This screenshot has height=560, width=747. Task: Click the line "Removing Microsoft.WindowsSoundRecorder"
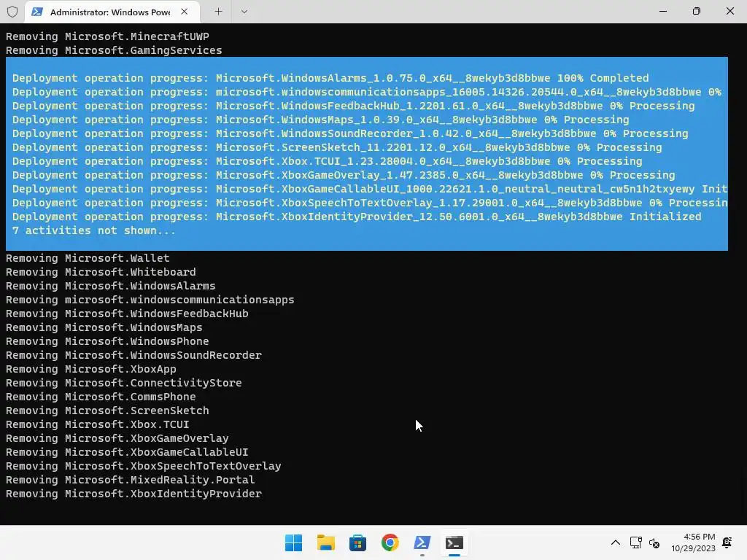click(x=134, y=355)
